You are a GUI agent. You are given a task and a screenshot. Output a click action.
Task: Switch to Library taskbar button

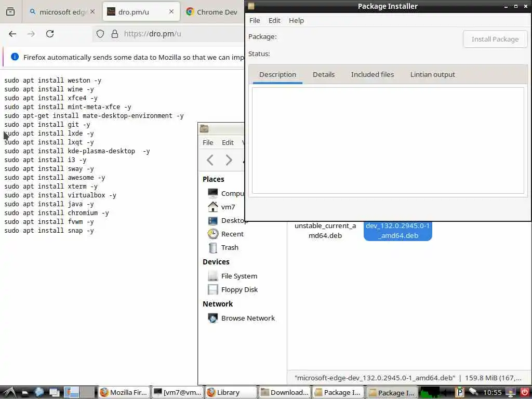coord(231,393)
